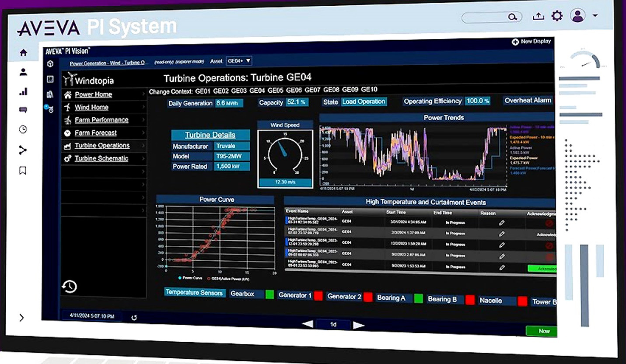Expand the chevron on the Turbine Operations row
Screen dimensions: 626x364
click(x=143, y=145)
